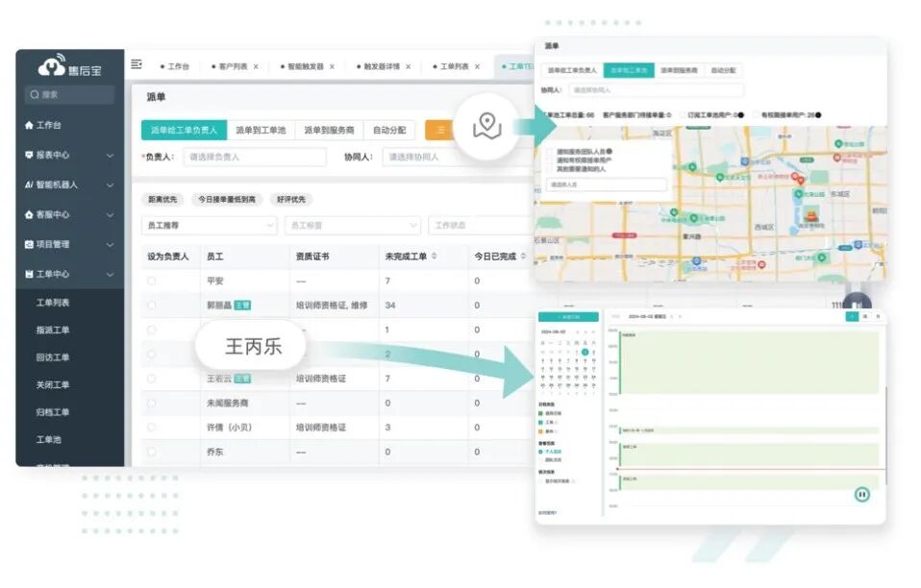Click the person select input in map popup

pyautogui.click(x=607, y=184)
